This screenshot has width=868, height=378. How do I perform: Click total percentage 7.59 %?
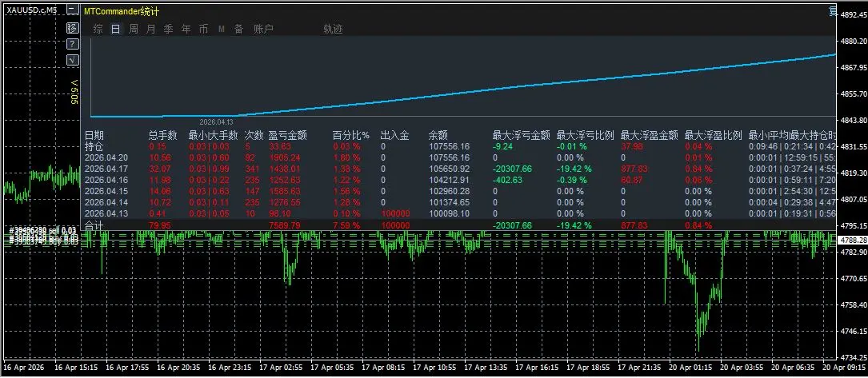346,225
